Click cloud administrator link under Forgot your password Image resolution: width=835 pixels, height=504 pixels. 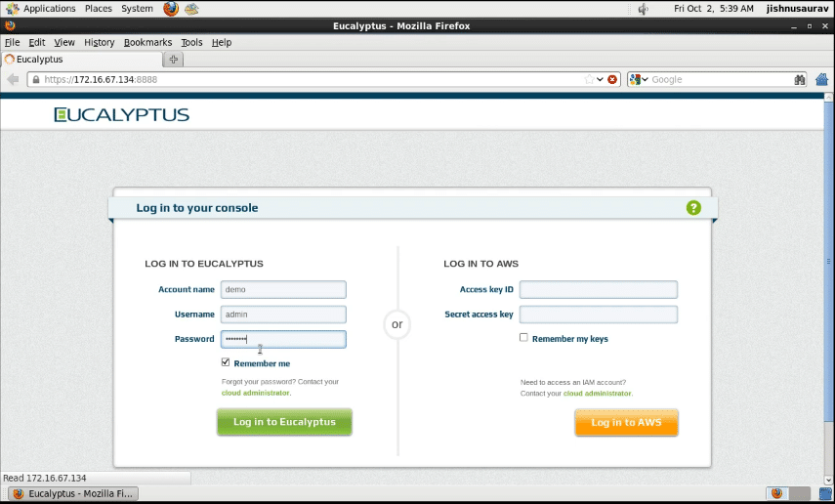(x=256, y=393)
